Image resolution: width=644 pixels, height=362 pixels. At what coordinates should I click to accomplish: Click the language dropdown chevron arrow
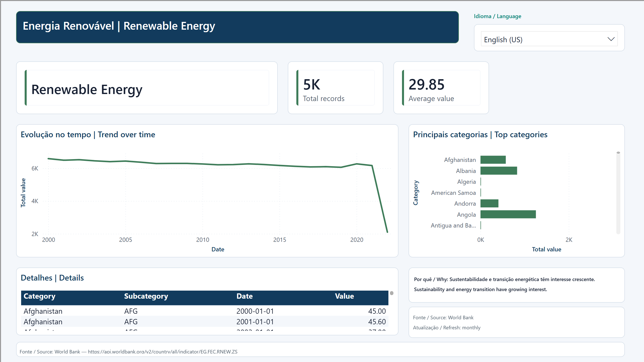click(611, 39)
